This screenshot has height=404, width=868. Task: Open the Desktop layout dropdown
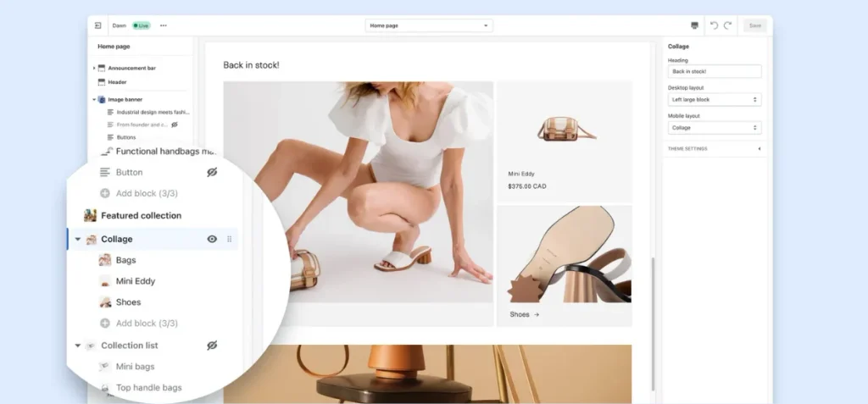pos(715,100)
